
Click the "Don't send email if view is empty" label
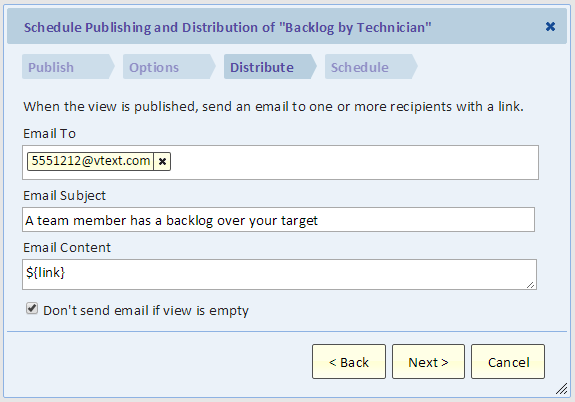tap(146, 311)
